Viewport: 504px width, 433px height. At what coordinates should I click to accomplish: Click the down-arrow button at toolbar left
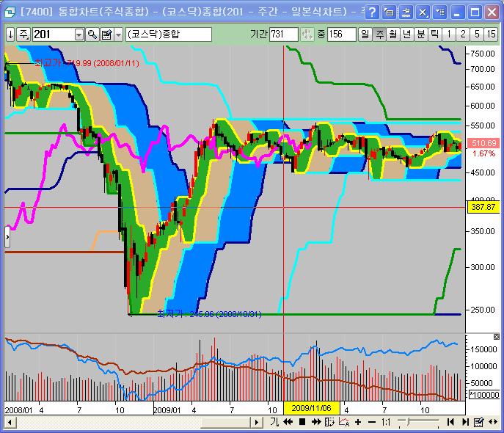10,34
